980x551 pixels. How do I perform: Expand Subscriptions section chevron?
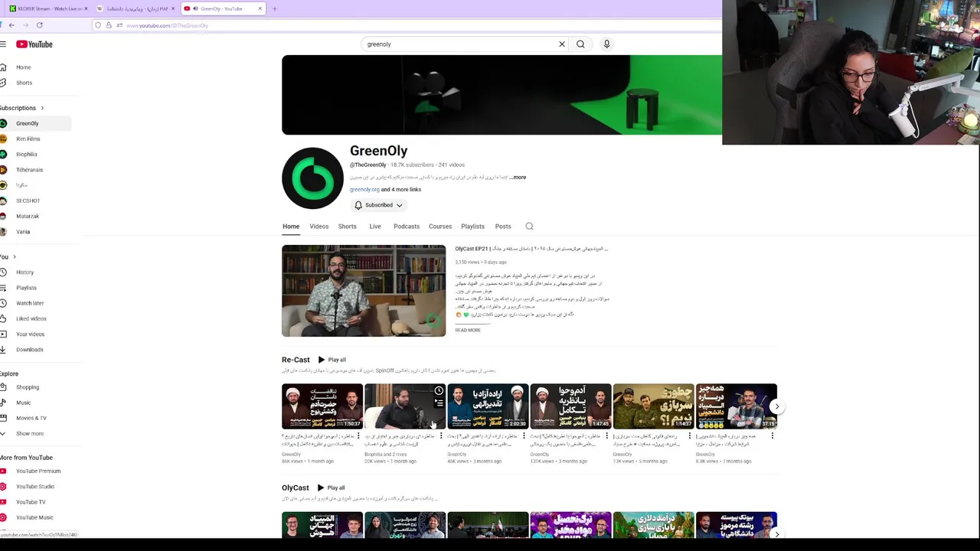(x=42, y=108)
